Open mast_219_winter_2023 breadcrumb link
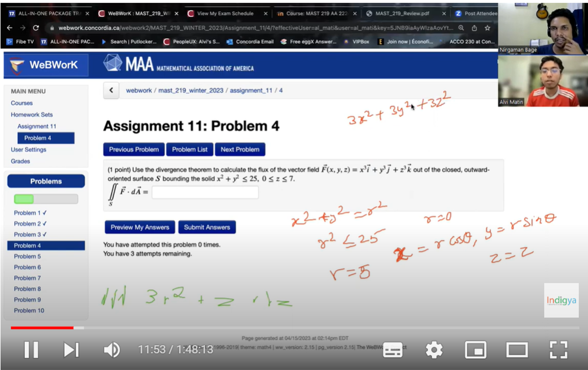This screenshot has width=588, height=370. pos(191,90)
